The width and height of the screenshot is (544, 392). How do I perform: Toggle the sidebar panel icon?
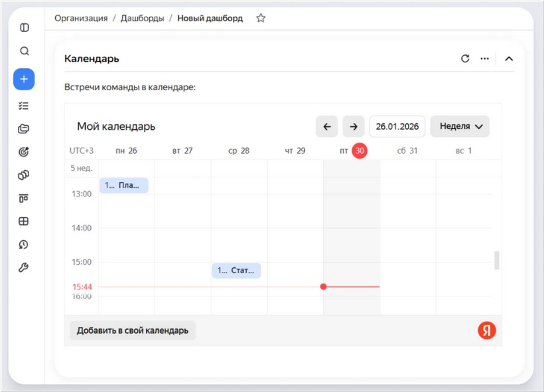point(25,28)
